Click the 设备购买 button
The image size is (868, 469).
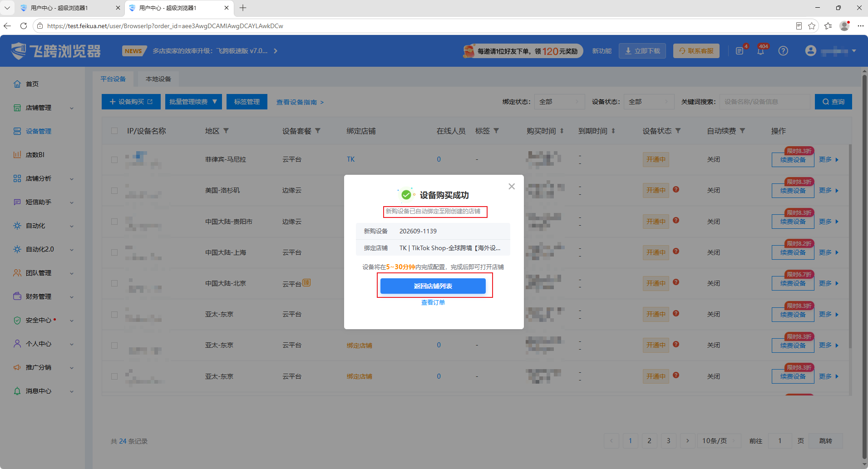[131, 102]
